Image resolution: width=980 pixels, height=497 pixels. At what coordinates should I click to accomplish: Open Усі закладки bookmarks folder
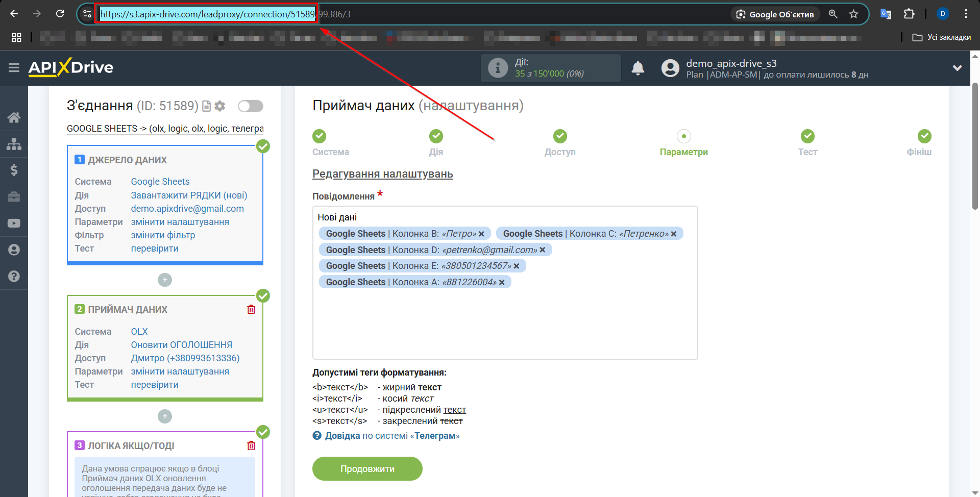[x=942, y=37]
